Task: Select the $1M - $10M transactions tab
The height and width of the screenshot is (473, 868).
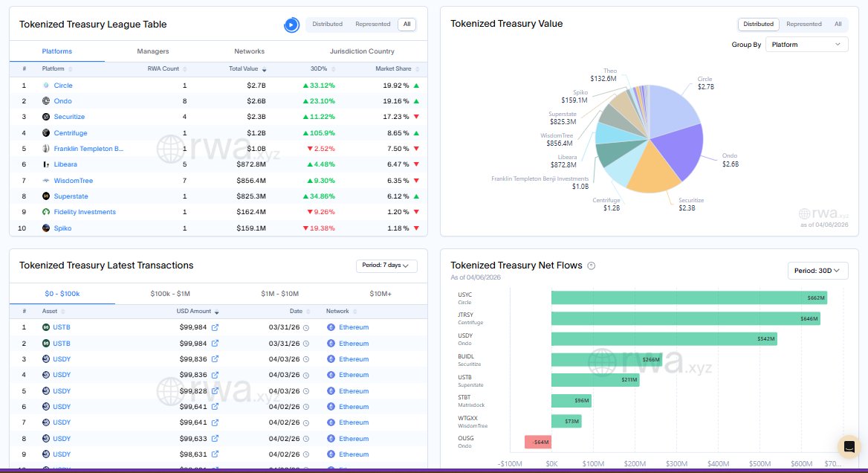Action: [279, 294]
